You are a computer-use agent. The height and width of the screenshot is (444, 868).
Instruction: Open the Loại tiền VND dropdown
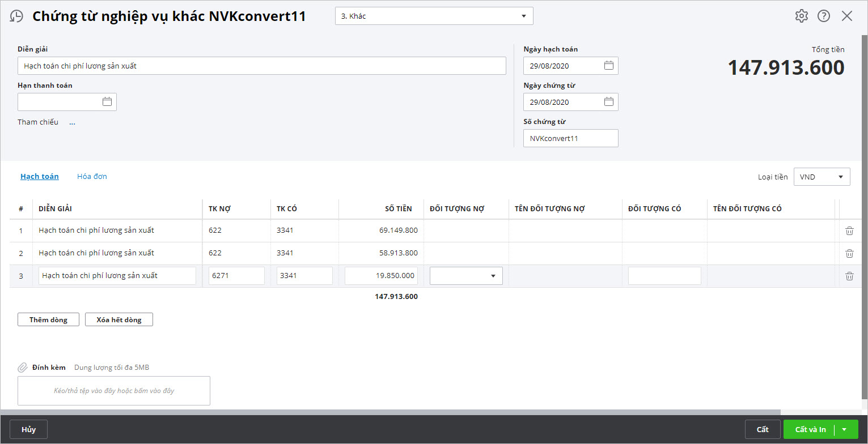click(x=840, y=177)
